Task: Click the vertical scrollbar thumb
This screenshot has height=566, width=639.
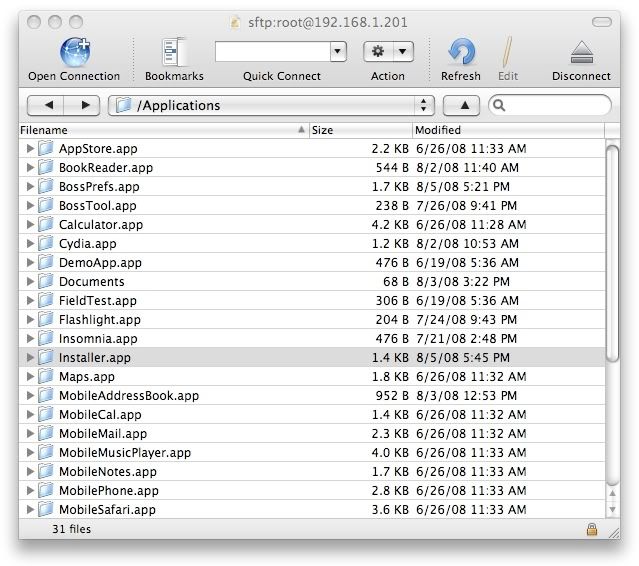Action: pyautogui.click(x=612, y=253)
